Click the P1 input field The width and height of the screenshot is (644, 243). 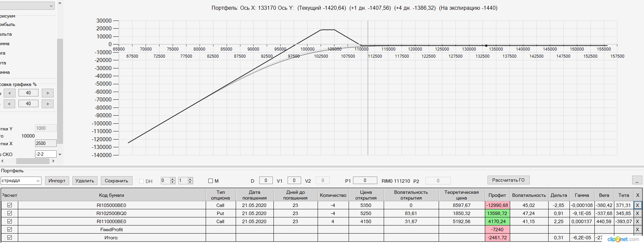click(x=365, y=181)
